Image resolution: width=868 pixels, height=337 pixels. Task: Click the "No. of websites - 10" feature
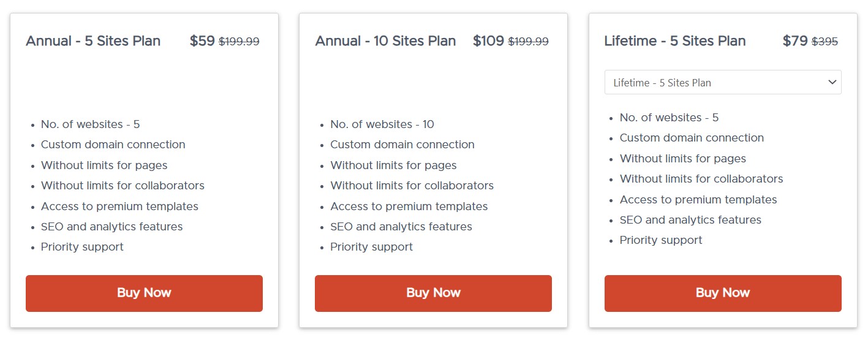(x=382, y=124)
